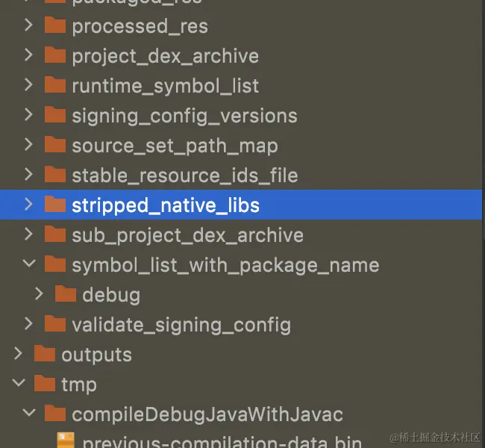Expand the validate_signing_config folder arrow
The width and height of the screenshot is (485, 448).
coord(28,324)
